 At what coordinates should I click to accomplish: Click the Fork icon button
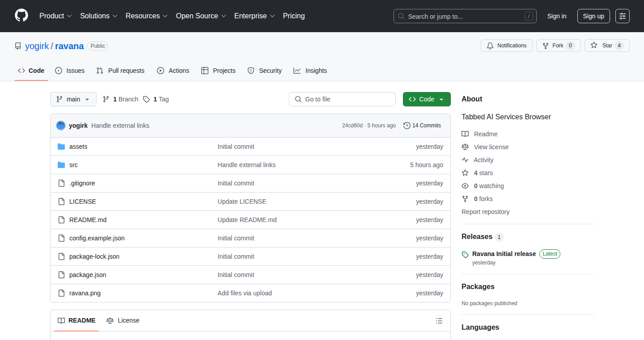[x=545, y=46]
